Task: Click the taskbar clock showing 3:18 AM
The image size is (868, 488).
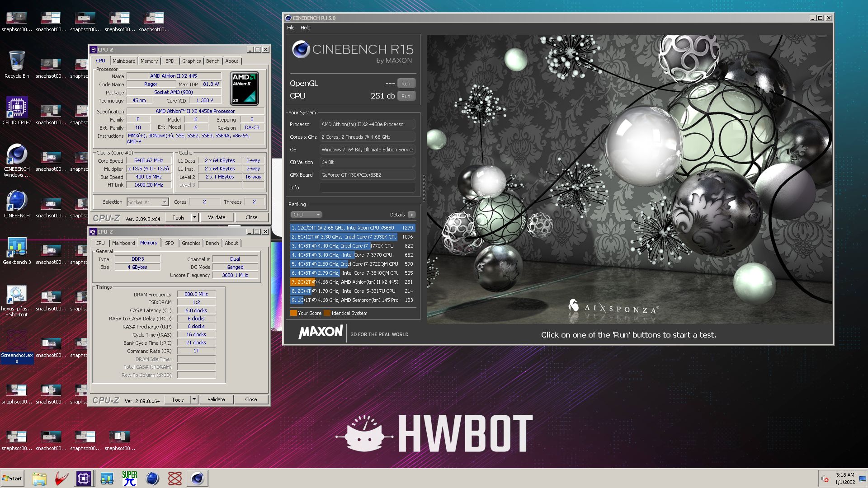Action: pos(845,478)
